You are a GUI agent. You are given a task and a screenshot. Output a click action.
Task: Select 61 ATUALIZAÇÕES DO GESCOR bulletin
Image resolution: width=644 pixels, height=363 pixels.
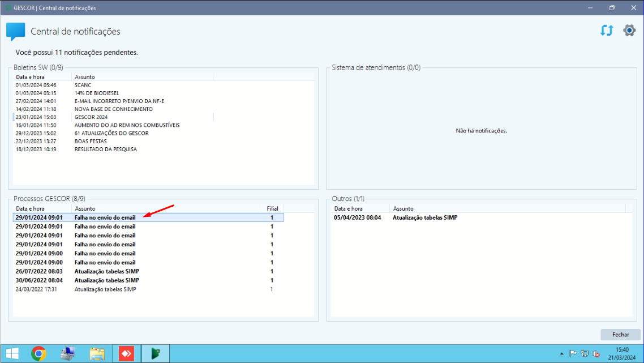click(113, 133)
